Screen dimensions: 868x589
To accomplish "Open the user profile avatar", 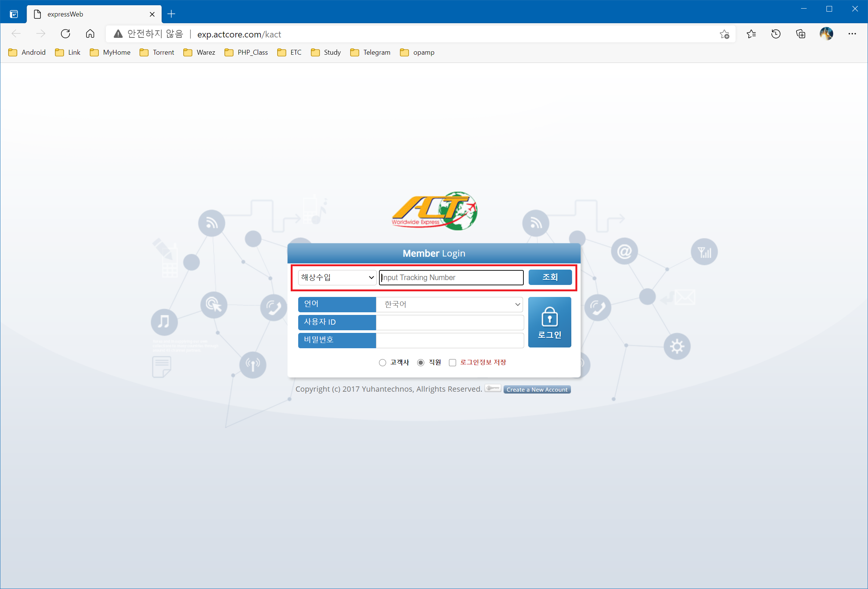I will click(826, 34).
